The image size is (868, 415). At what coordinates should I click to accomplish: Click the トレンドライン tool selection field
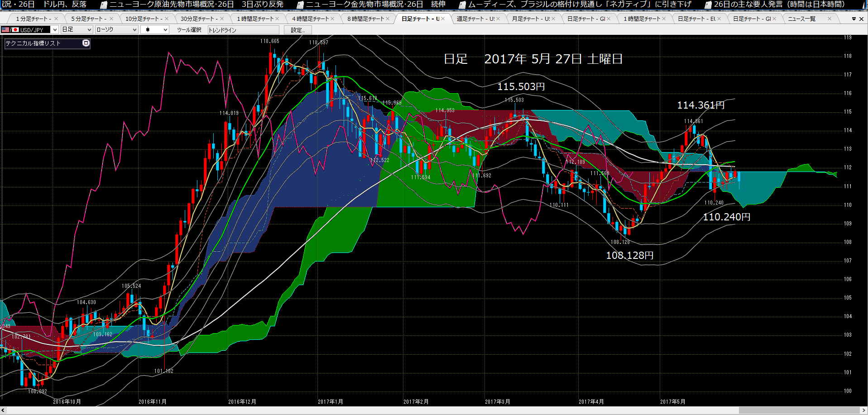[244, 30]
